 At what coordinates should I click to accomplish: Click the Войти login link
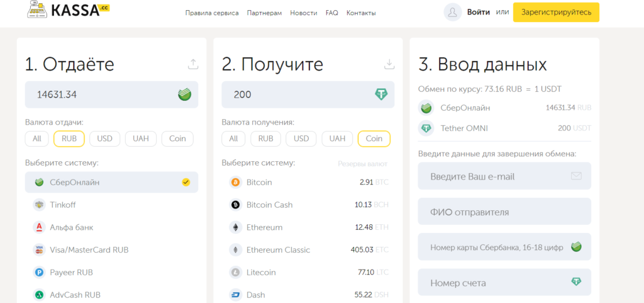coord(479,13)
